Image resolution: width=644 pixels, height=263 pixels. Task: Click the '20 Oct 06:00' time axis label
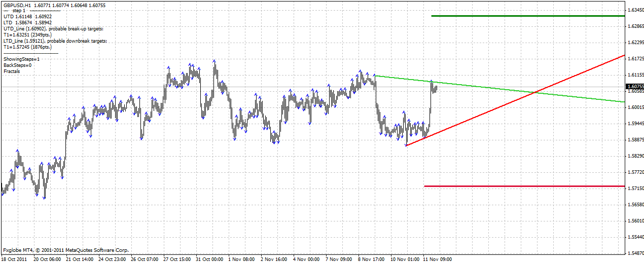point(47,259)
